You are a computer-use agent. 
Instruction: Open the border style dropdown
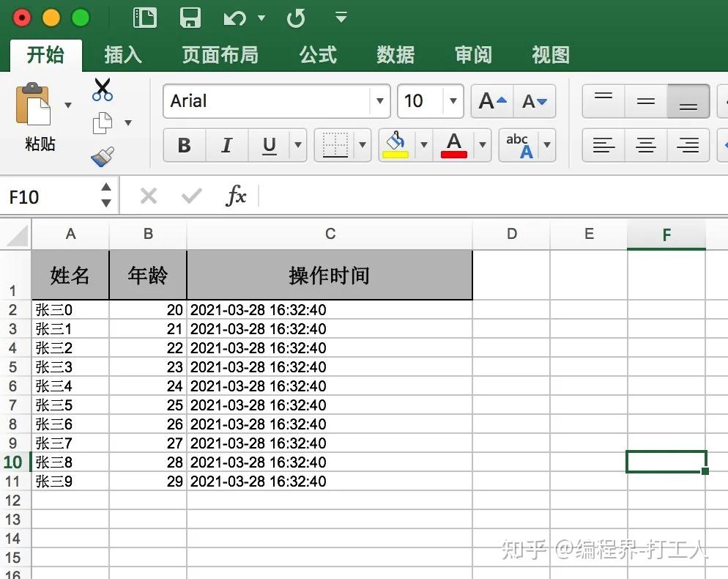[x=362, y=145]
